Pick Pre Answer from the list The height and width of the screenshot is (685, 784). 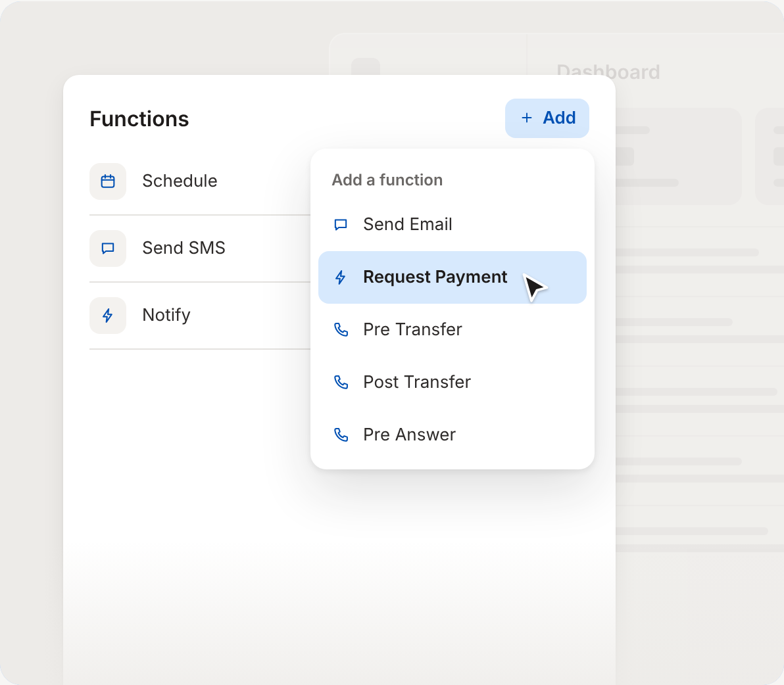(x=452, y=435)
